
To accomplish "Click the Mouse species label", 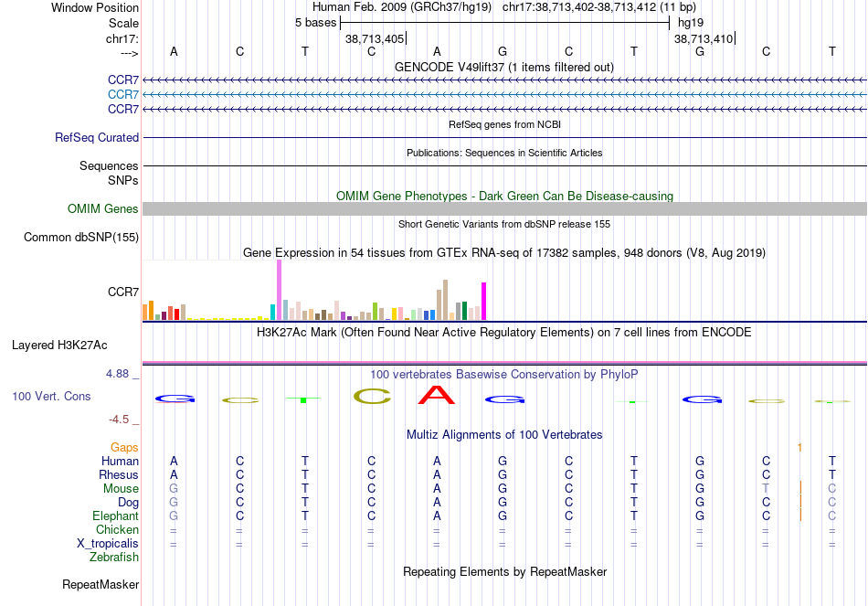I will pos(121,489).
